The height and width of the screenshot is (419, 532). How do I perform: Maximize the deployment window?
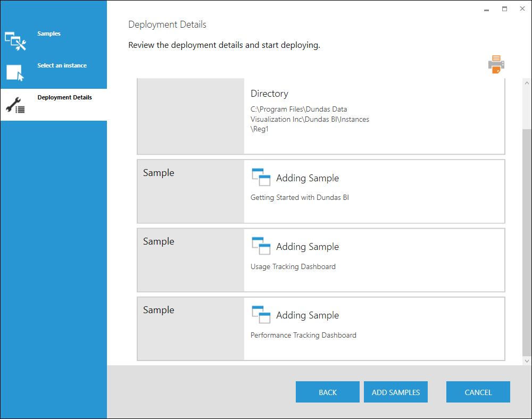coord(504,9)
